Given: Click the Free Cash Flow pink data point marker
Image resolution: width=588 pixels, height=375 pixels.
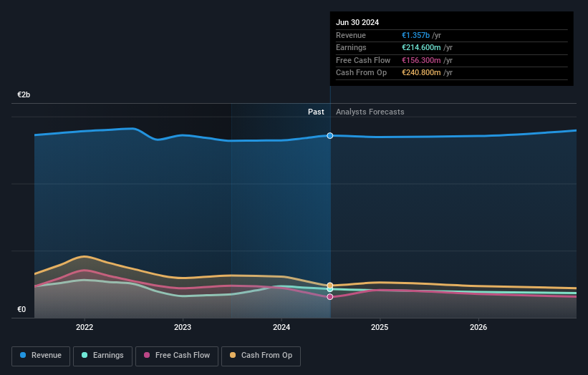Looking at the screenshot, I should [x=330, y=297].
